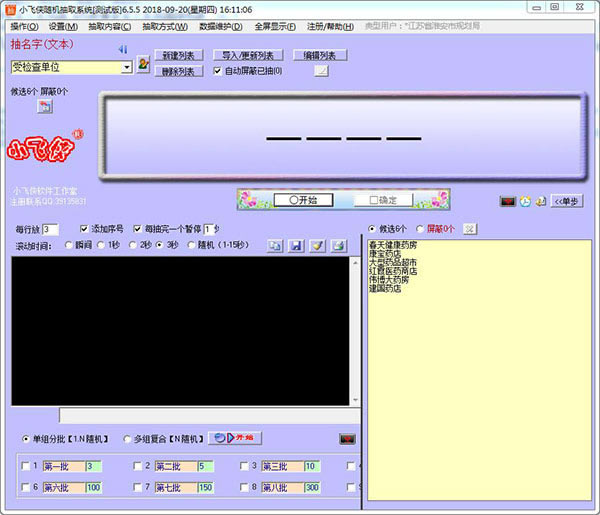Toggle the 每抽完一个暂停 checkbox

click(137, 229)
